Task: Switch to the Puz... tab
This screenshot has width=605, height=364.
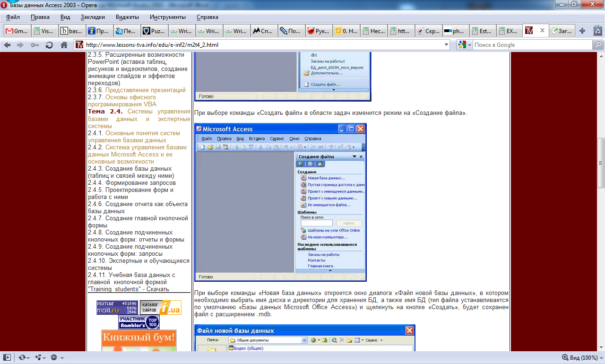Action: (x=154, y=31)
